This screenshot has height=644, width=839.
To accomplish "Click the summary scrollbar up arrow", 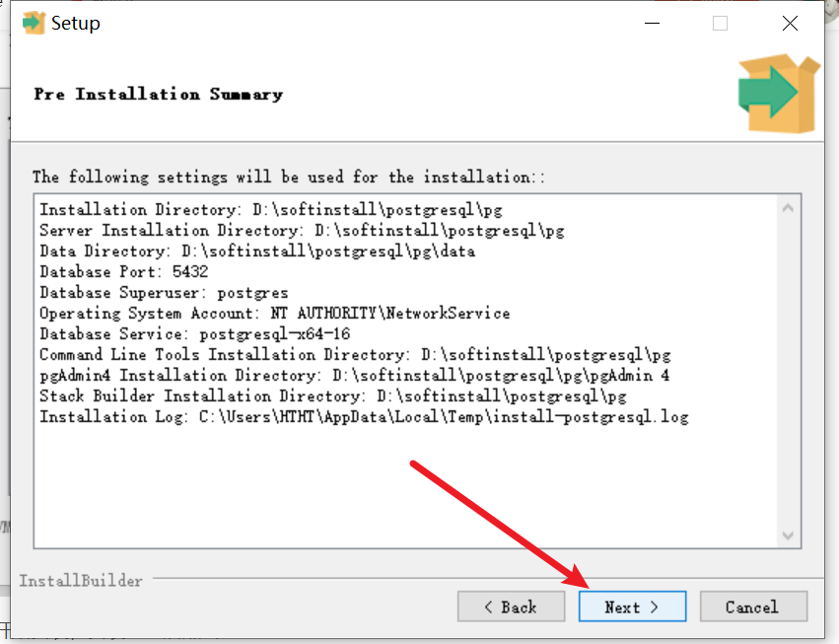I will pos(788,208).
